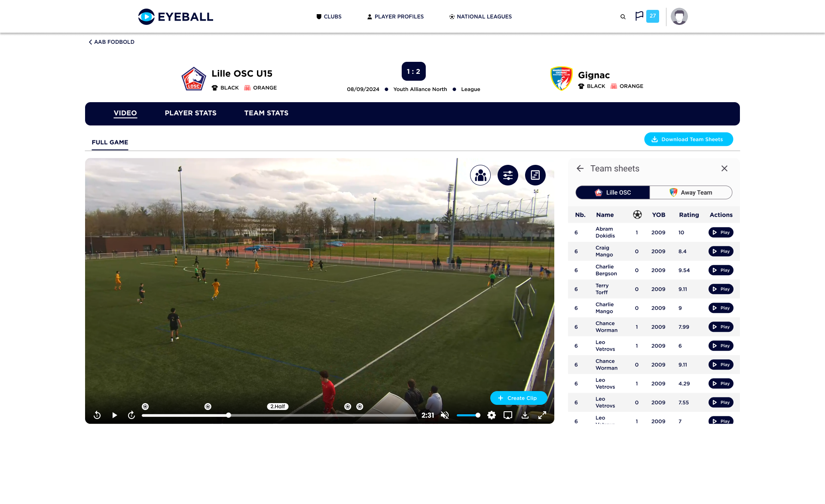
Task: Skip forward with forward icon
Action: (131, 415)
